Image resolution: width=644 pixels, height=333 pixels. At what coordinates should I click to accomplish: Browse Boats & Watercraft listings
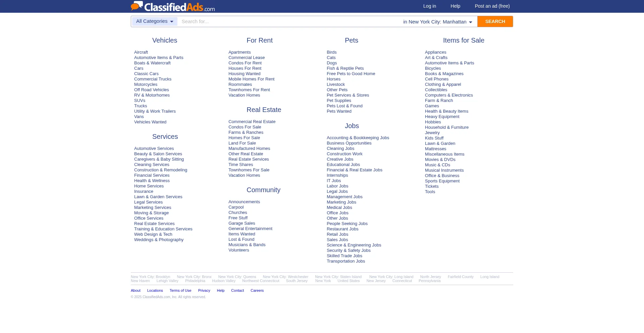click(x=152, y=63)
